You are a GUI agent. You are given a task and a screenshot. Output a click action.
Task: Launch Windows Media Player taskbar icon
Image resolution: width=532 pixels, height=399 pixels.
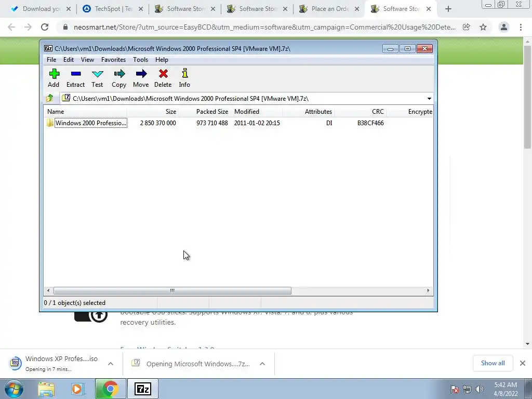77,389
